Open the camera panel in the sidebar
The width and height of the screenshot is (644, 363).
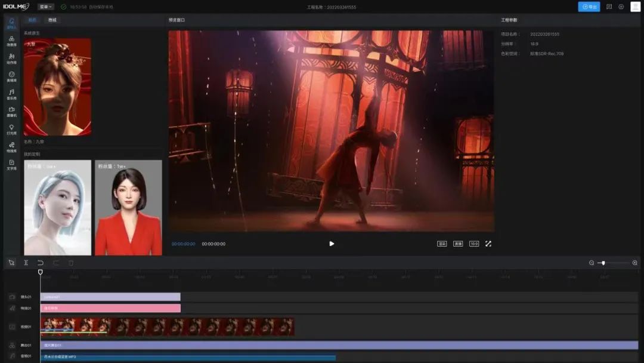(x=11, y=111)
